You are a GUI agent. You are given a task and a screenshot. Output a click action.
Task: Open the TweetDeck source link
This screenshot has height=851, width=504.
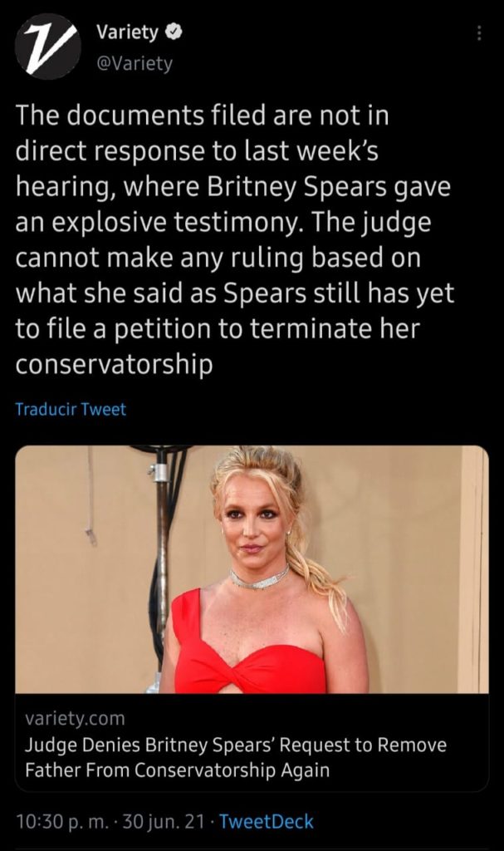(266, 821)
